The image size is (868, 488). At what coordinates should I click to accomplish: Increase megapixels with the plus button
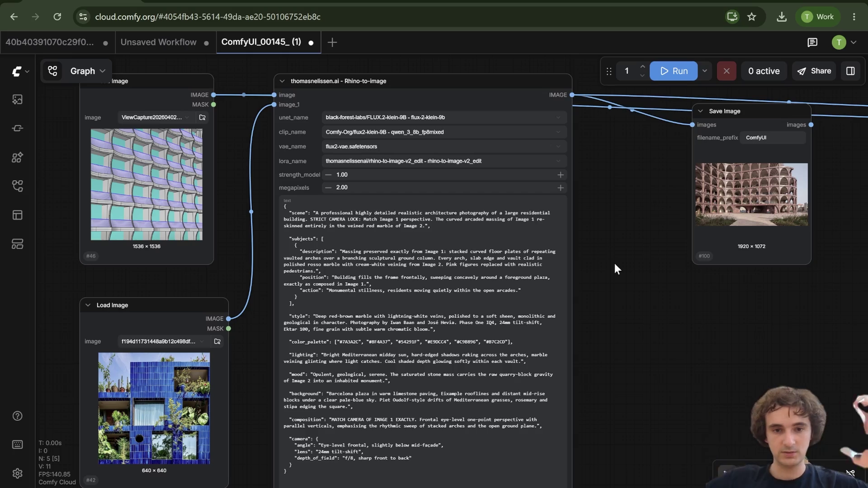[x=560, y=188]
